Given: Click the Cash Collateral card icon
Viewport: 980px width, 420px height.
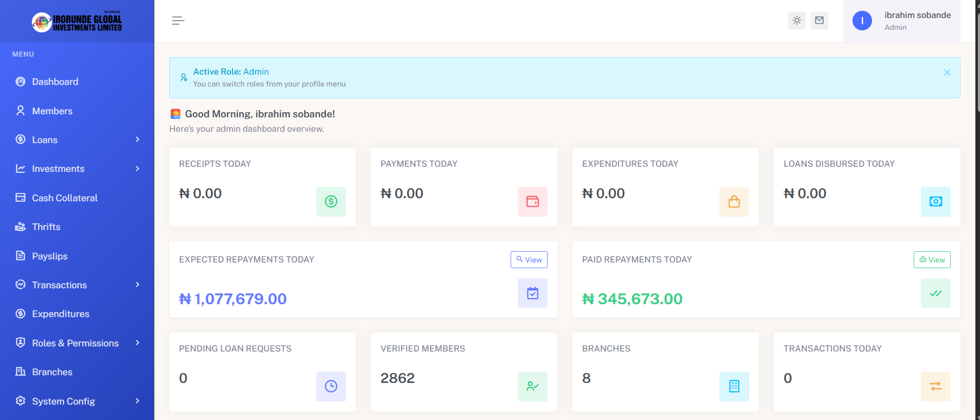Looking at the screenshot, I should click(x=21, y=198).
